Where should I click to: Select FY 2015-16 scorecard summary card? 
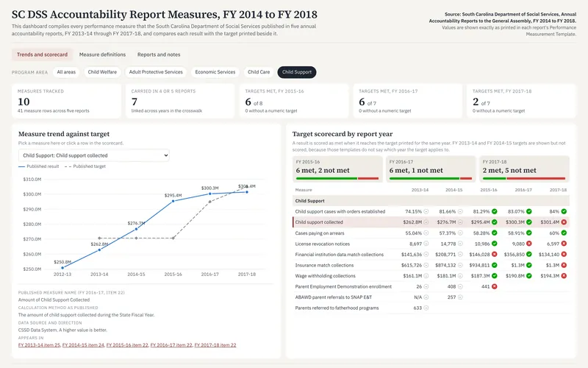click(x=337, y=169)
